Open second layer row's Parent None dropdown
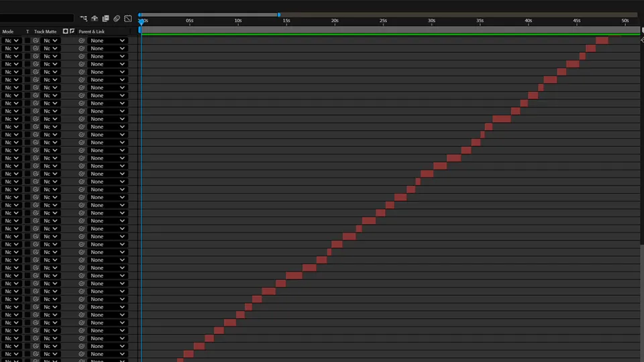 tap(107, 48)
